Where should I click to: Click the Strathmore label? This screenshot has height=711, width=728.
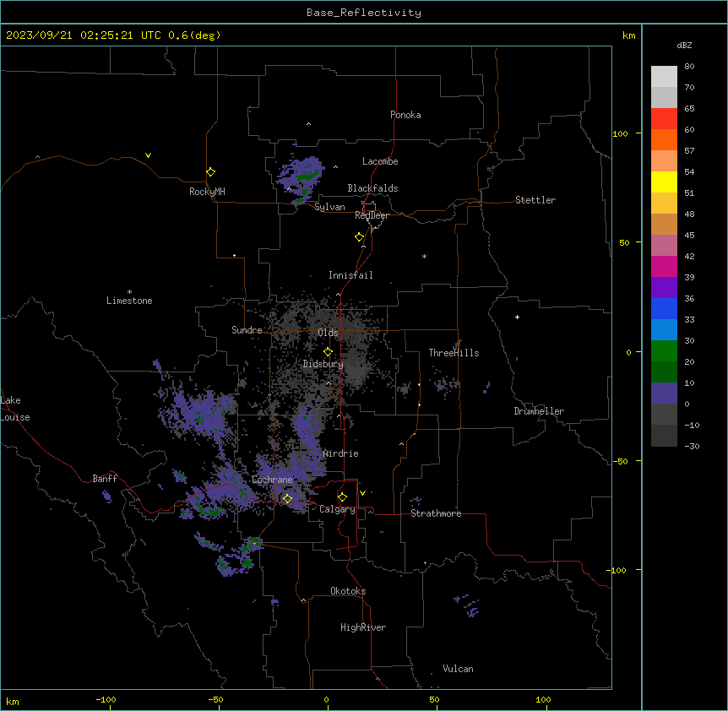coord(436,513)
